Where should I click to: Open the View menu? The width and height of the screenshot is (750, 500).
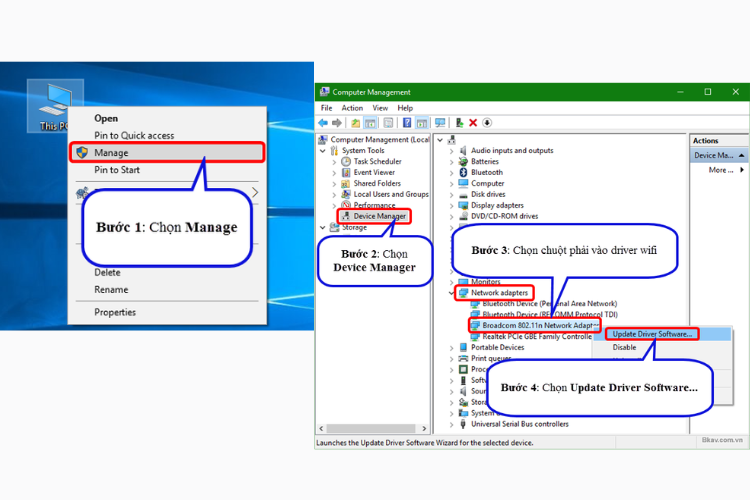[380, 108]
